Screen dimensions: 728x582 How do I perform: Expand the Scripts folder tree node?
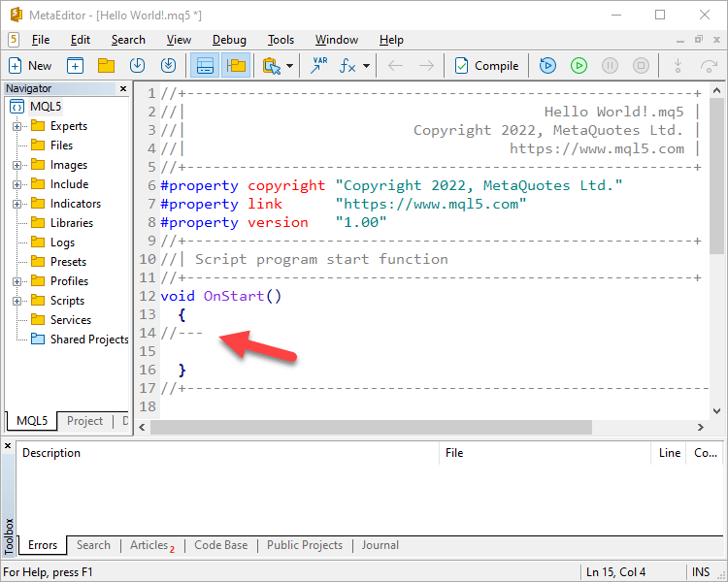click(17, 301)
